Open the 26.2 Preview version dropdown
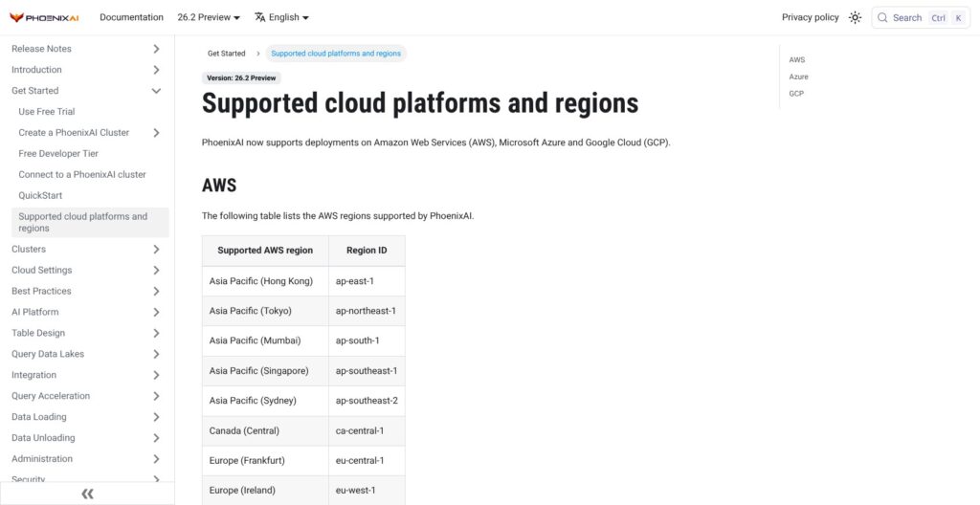This screenshot has width=980, height=505. point(209,17)
